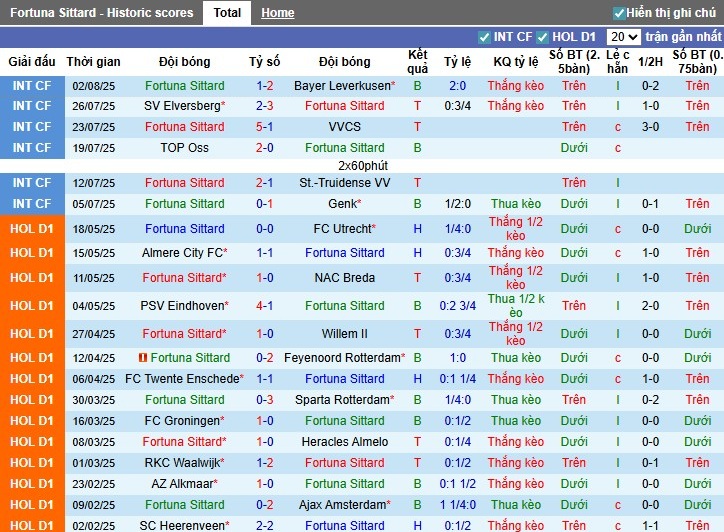Click the HOL D1 badge for Ajax Amsterdam match
Viewport: 724px width, 532px height.
[32, 505]
